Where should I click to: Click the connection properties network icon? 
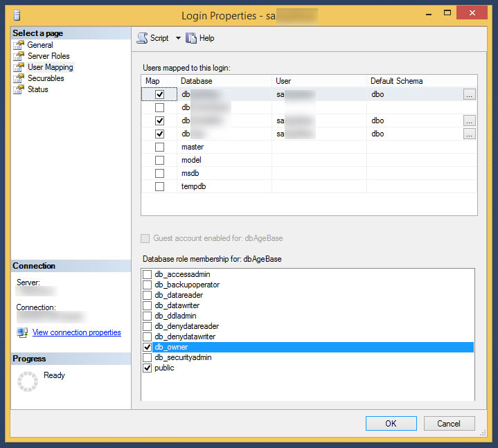click(22, 333)
